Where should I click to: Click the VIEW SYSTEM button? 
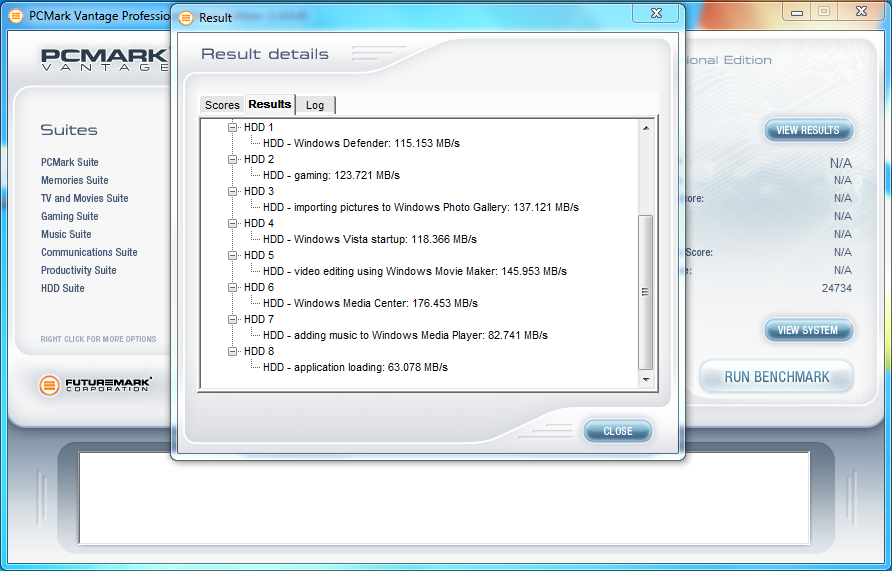coord(808,330)
